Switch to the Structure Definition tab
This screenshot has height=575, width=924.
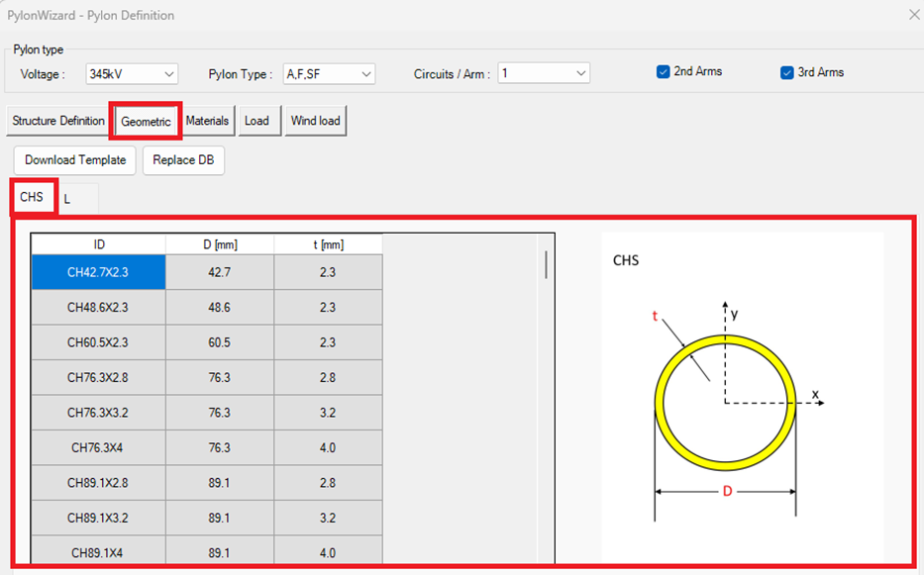coord(58,121)
